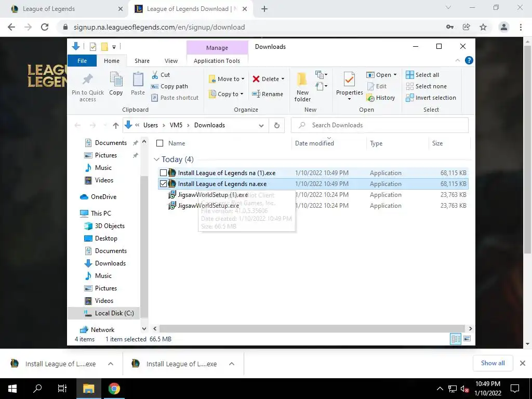Expand Copy to dropdown

242,94
